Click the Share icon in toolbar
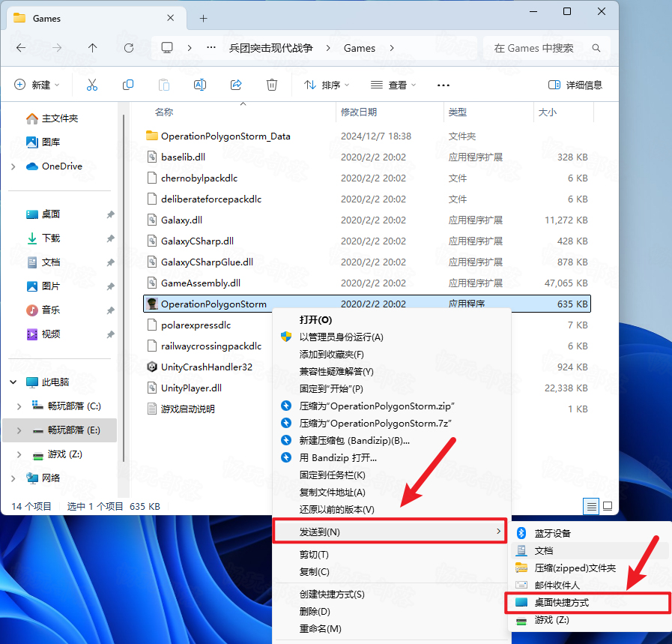672x644 pixels. pos(236,85)
